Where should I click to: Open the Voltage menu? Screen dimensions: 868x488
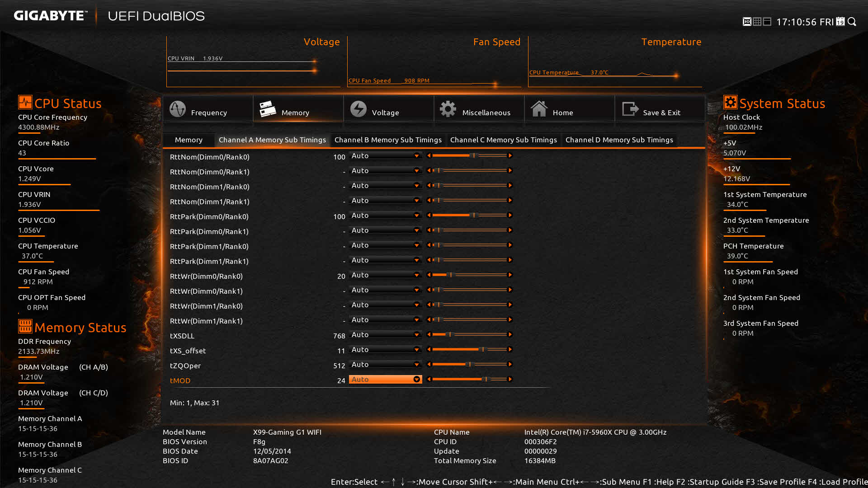coord(388,109)
